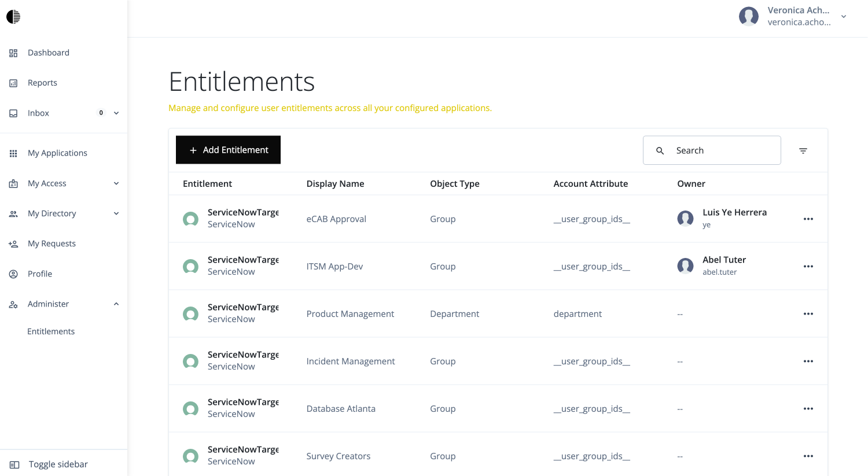Click the ServiceNow icon on eCAB Approval row
This screenshot has width=868, height=476.
[x=190, y=219]
